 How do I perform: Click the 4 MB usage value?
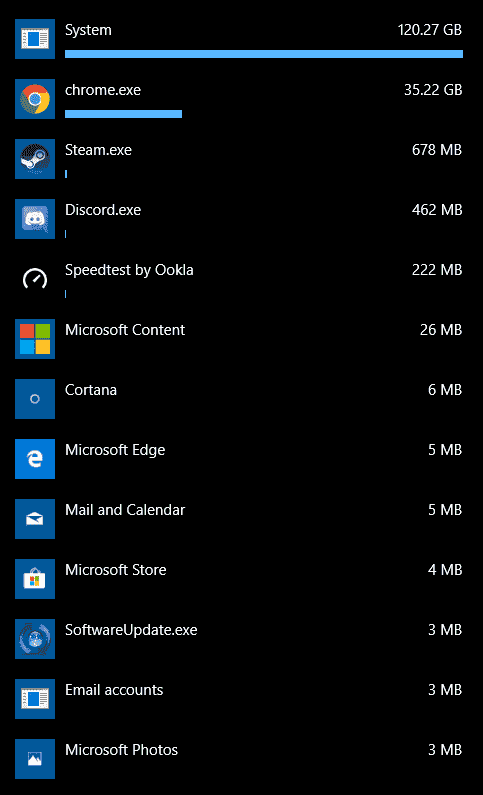coord(445,570)
